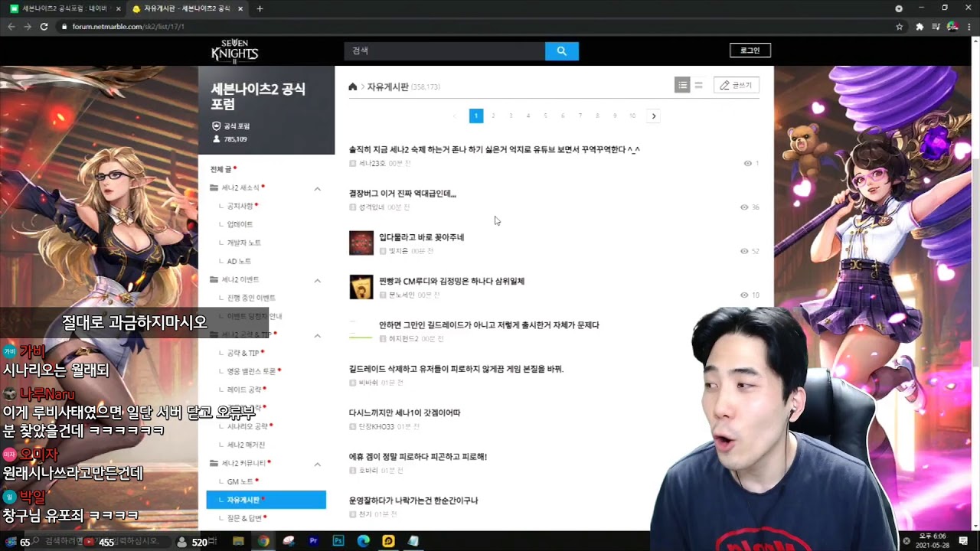
Task: Open post 다시느끼지만 세나1이 갓겜이어따
Action: (404, 413)
